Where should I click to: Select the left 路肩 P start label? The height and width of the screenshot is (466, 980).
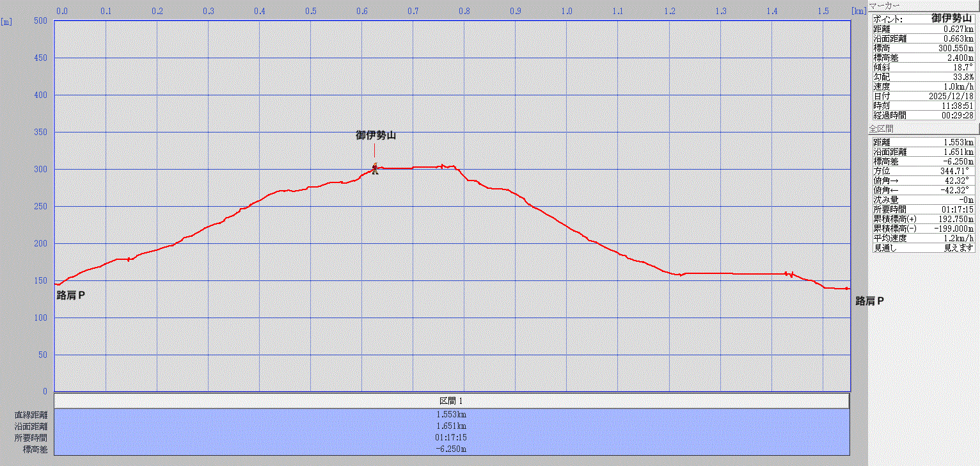(x=71, y=295)
